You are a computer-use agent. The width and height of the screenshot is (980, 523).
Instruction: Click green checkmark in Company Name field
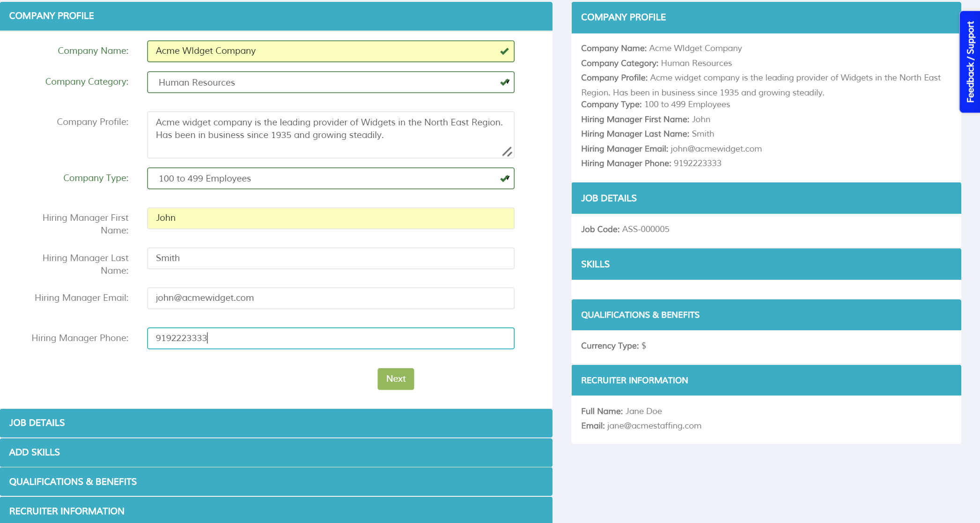[x=504, y=51]
